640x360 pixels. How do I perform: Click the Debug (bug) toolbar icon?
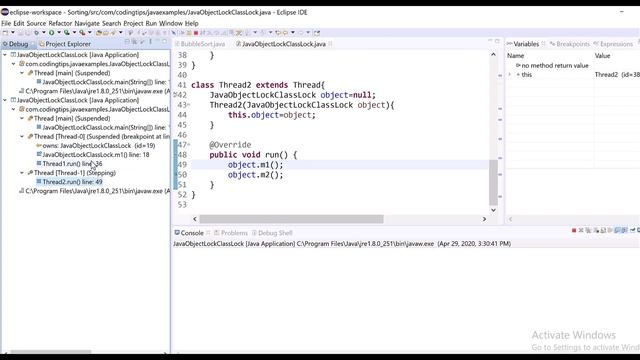pyautogui.click(x=36, y=33)
